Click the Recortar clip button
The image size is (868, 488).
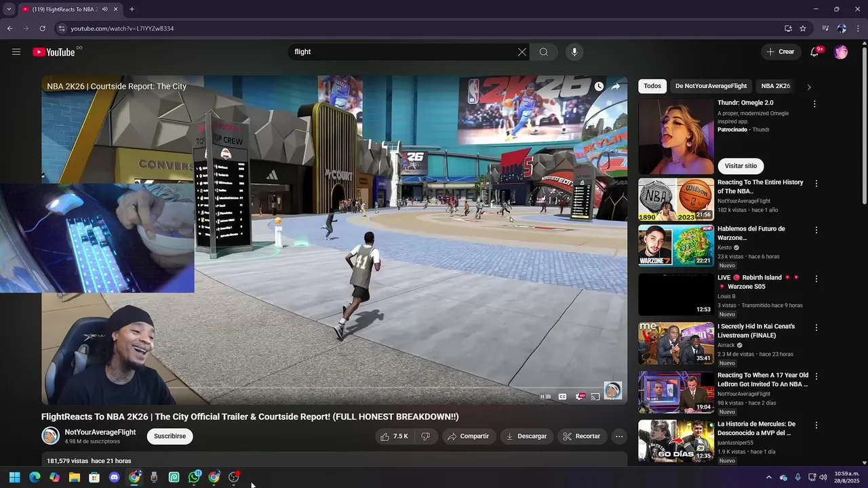(583, 436)
